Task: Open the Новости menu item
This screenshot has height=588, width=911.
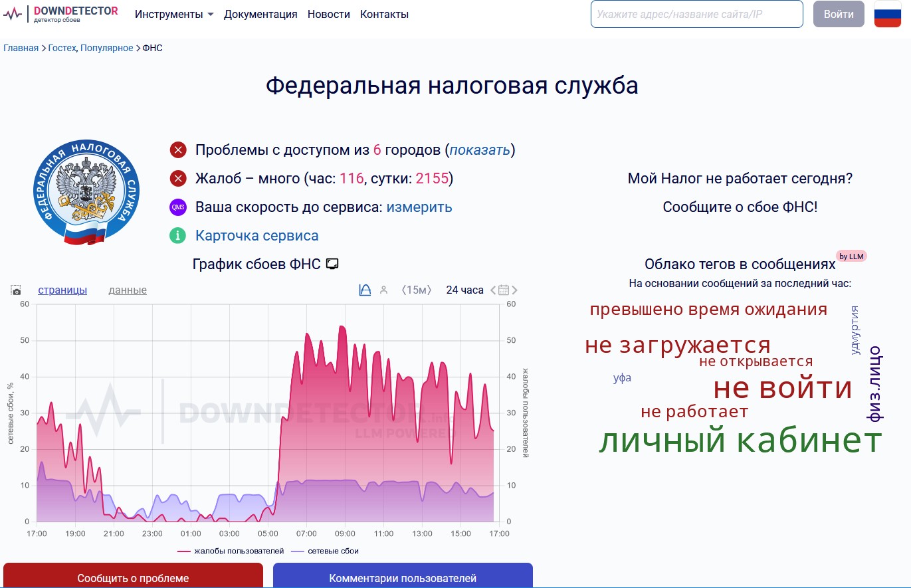Action: click(x=328, y=14)
